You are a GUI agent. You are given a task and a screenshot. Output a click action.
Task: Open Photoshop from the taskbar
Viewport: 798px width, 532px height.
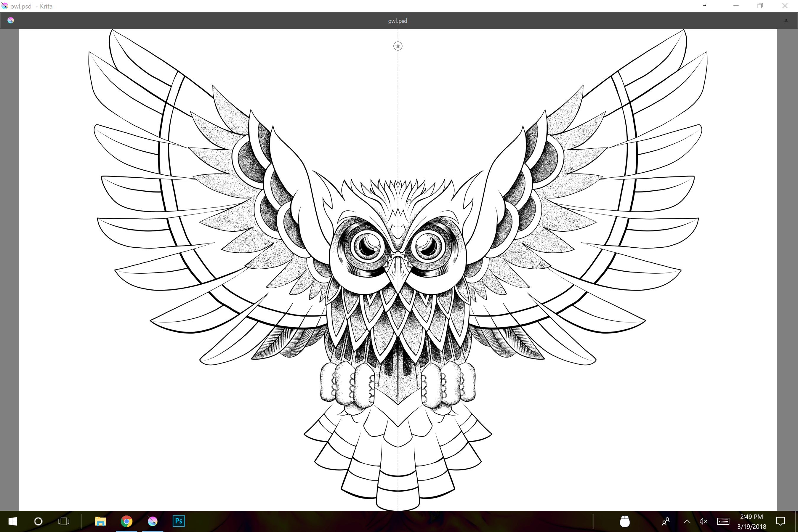tap(179, 521)
